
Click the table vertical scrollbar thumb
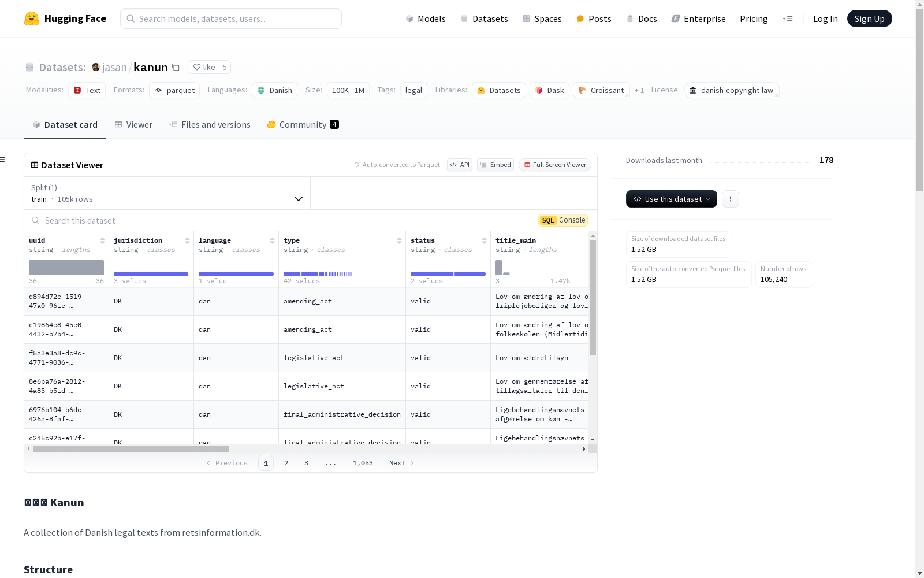[x=593, y=298]
